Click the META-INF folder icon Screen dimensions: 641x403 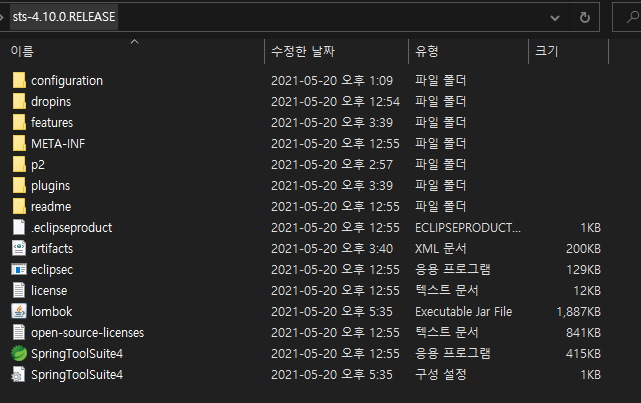point(19,143)
